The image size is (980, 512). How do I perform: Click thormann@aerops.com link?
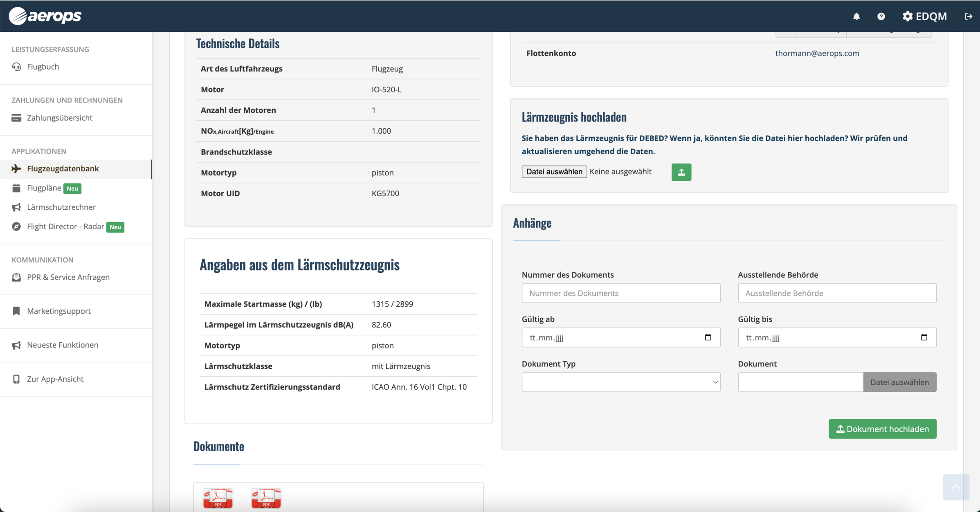[817, 53]
